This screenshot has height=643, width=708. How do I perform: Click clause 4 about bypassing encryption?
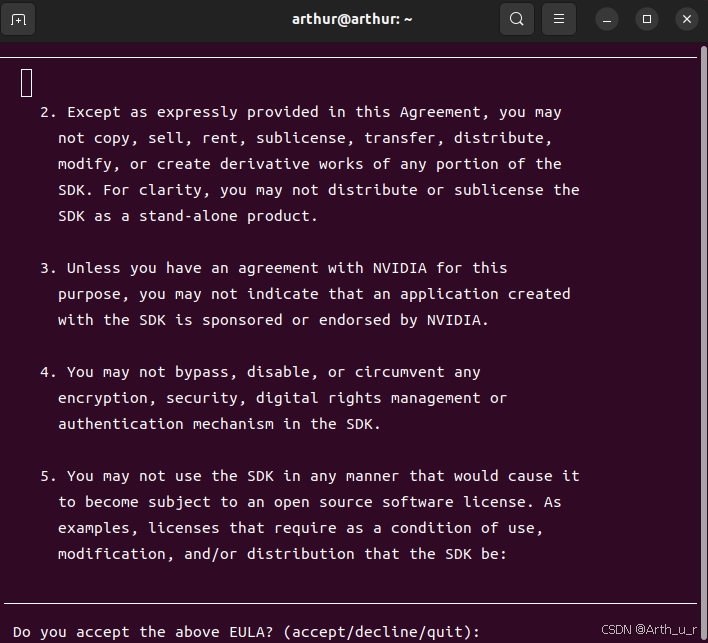[274, 398]
